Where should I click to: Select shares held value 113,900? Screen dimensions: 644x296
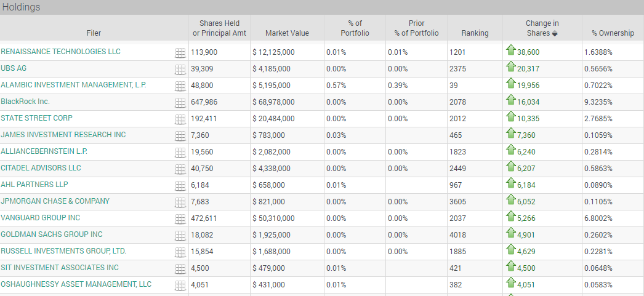coord(204,52)
